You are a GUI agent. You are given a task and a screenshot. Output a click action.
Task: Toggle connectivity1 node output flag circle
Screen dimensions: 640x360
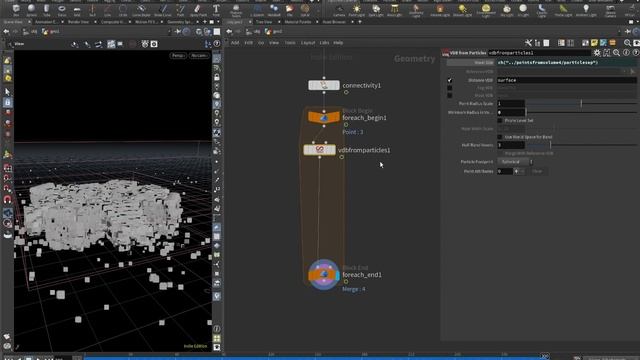coord(346,92)
